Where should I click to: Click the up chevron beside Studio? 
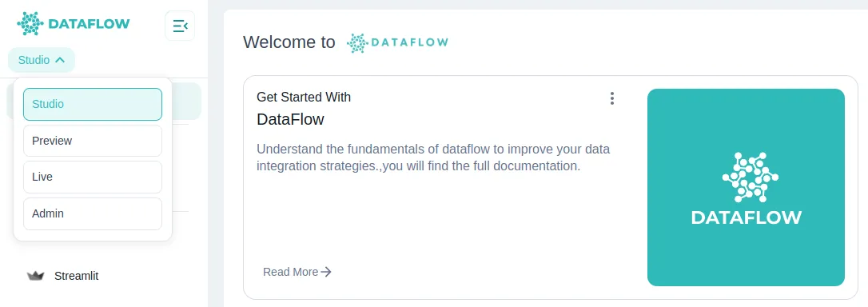pyautogui.click(x=60, y=60)
